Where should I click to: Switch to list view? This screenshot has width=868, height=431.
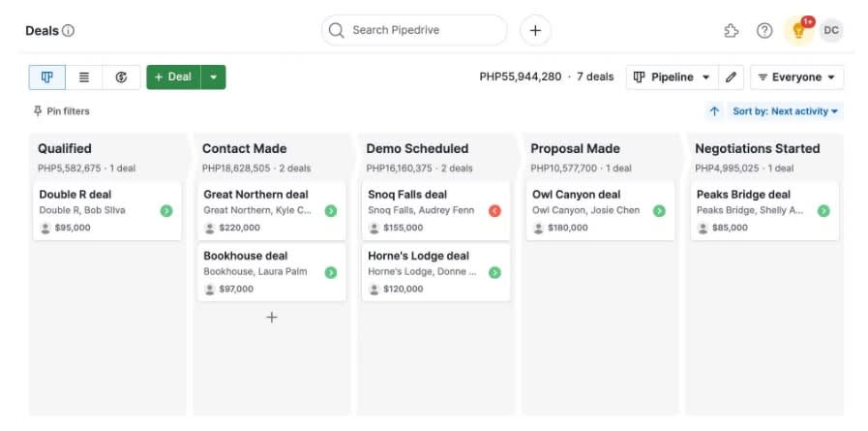click(84, 77)
